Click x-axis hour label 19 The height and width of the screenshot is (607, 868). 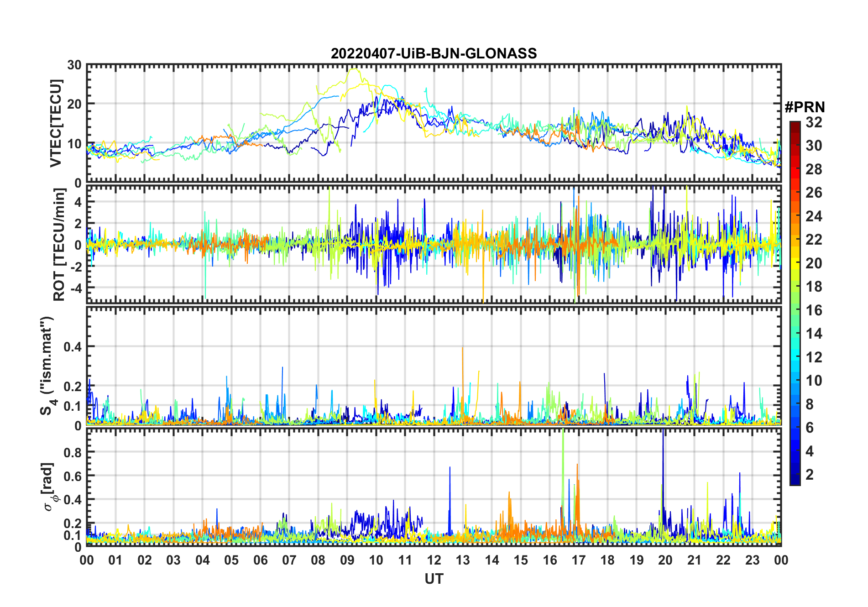click(x=637, y=560)
